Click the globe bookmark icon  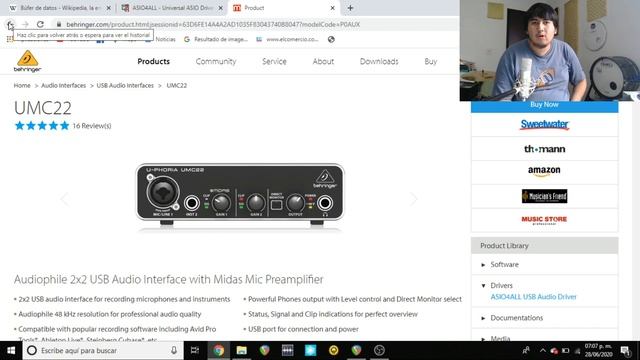pos(331,39)
